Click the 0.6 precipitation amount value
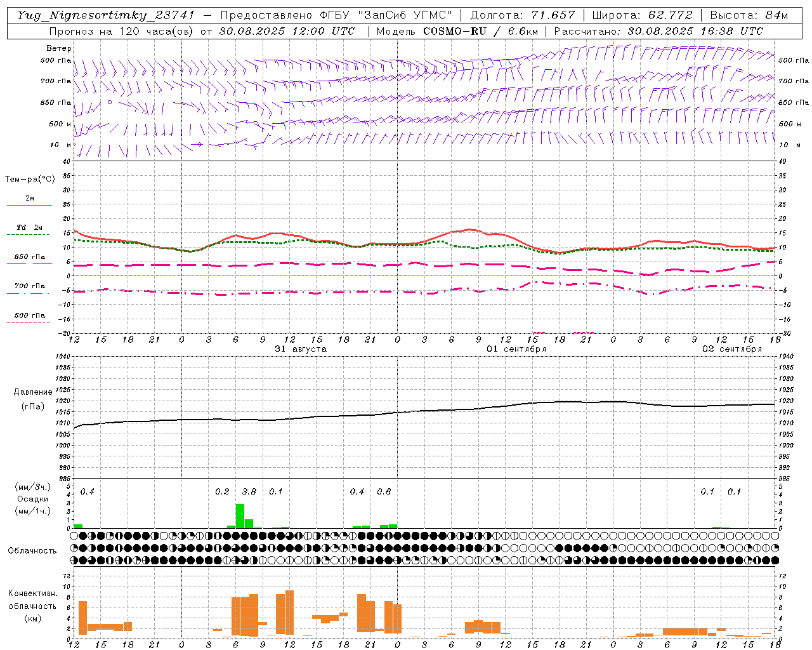The image size is (812, 650). (x=384, y=492)
